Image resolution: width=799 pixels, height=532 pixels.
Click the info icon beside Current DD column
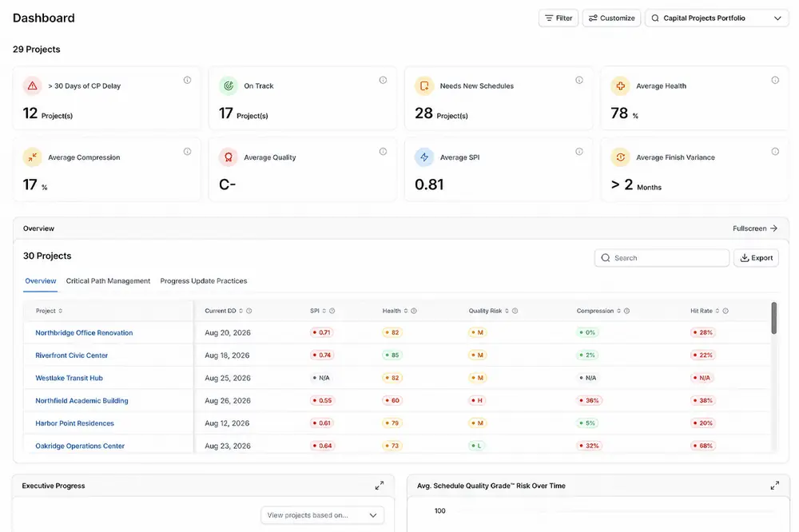[x=249, y=311]
